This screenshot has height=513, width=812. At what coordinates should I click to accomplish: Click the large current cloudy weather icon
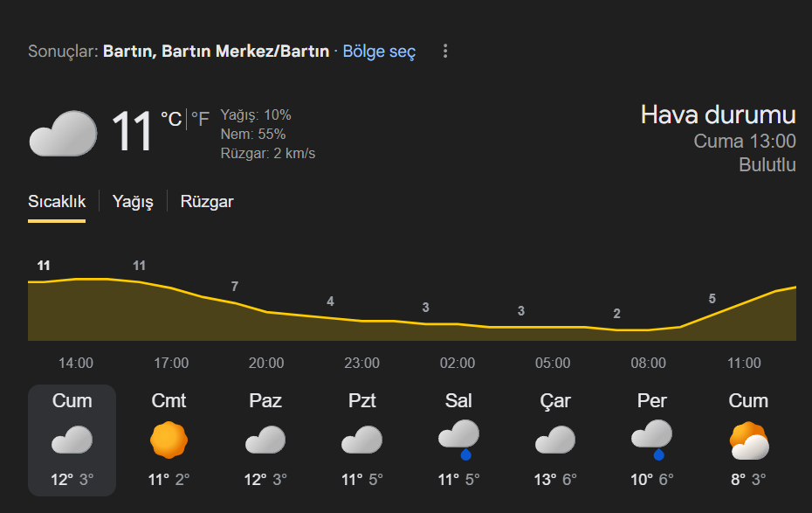[x=63, y=134]
